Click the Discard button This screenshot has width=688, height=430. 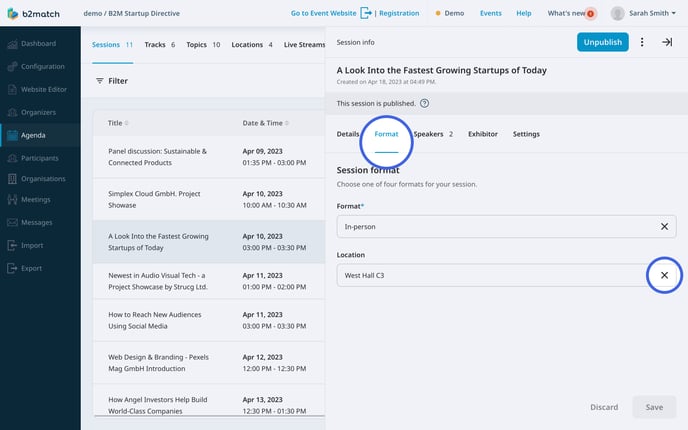(x=604, y=407)
